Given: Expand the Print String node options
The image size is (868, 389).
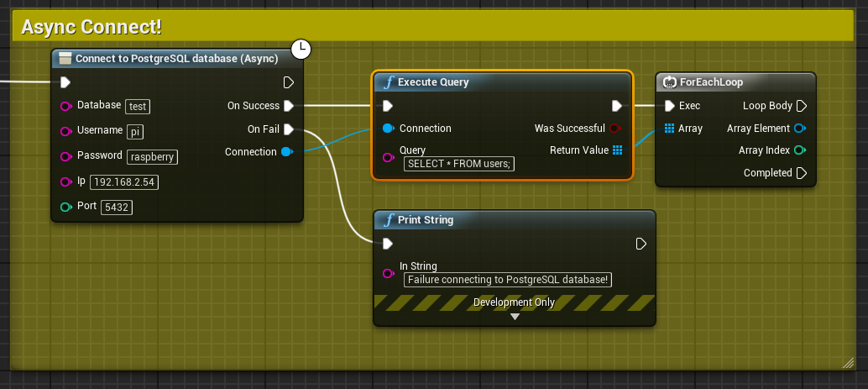Looking at the screenshot, I should tap(515, 317).
